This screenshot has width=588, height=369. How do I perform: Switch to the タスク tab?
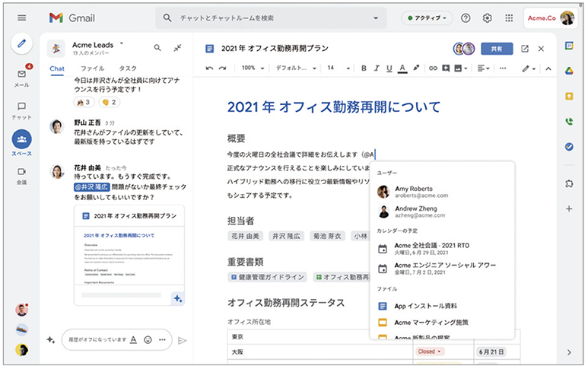(128, 68)
